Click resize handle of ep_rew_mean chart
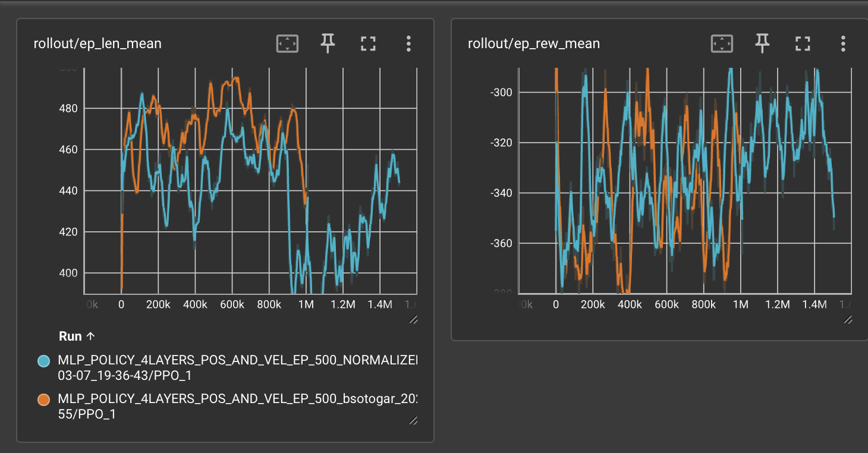 pos(848,319)
